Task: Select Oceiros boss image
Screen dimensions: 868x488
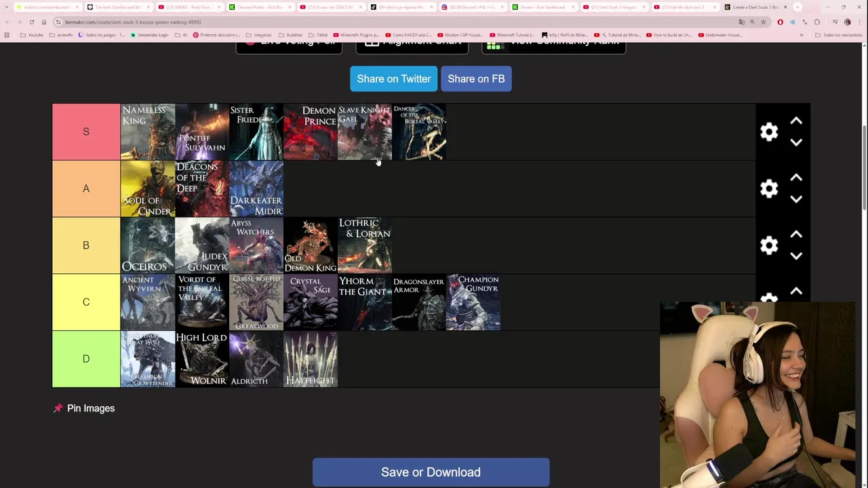Action: tap(148, 245)
